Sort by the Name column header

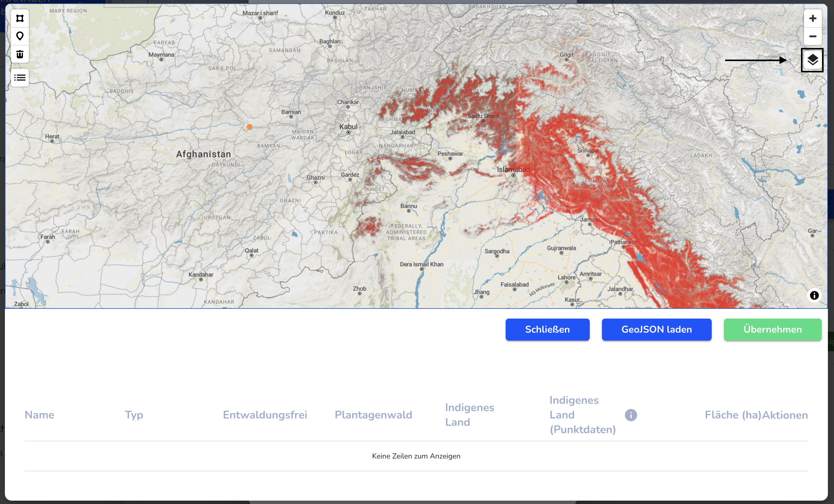pyautogui.click(x=40, y=415)
